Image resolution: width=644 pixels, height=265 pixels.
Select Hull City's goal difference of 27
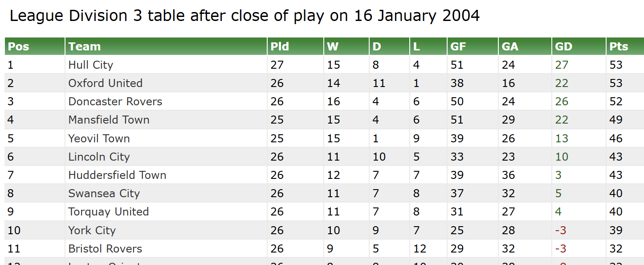tap(562, 65)
